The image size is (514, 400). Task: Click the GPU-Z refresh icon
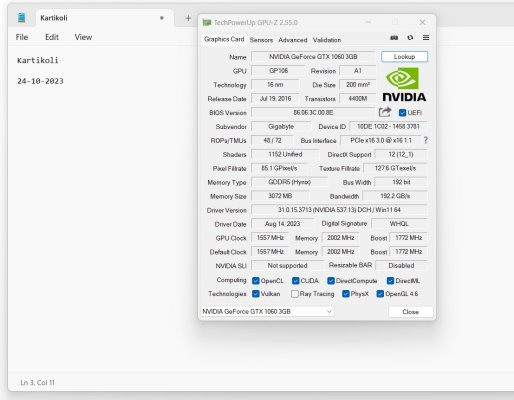[410, 38]
